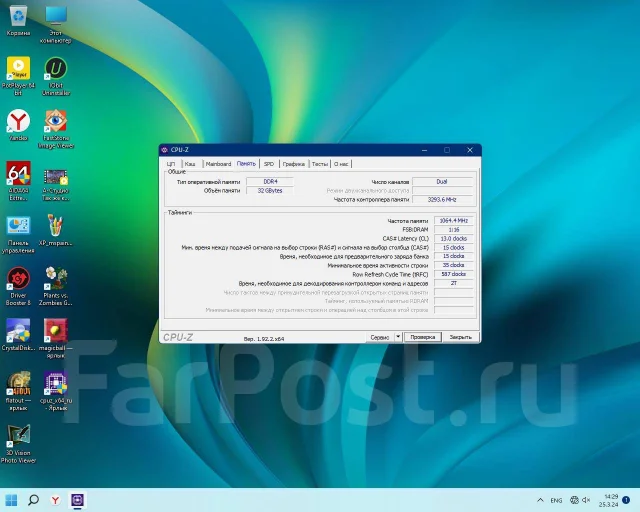Open taskbar Search magnifier
Screen dimensions: 640x512
point(33,500)
